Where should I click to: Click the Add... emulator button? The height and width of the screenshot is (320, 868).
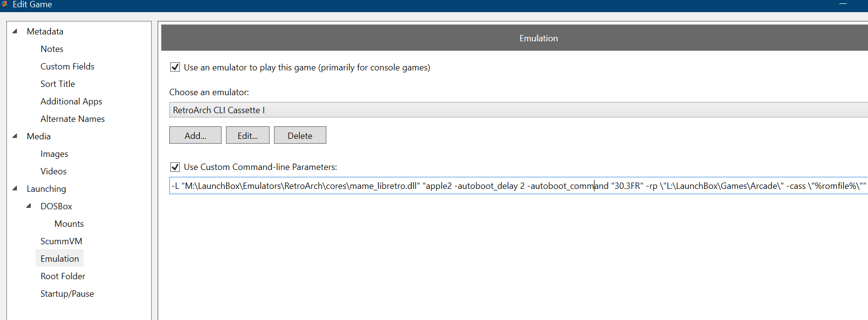pyautogui.click(x=195, y=135)
